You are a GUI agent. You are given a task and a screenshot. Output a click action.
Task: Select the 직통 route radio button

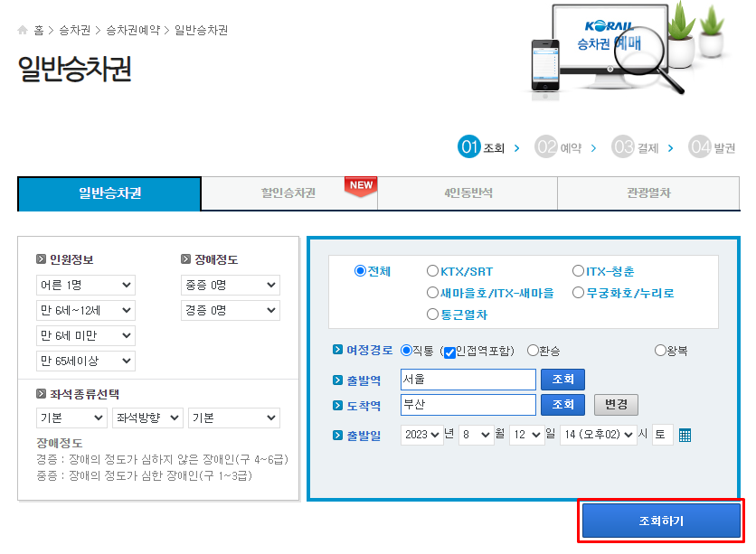[406, 351]
